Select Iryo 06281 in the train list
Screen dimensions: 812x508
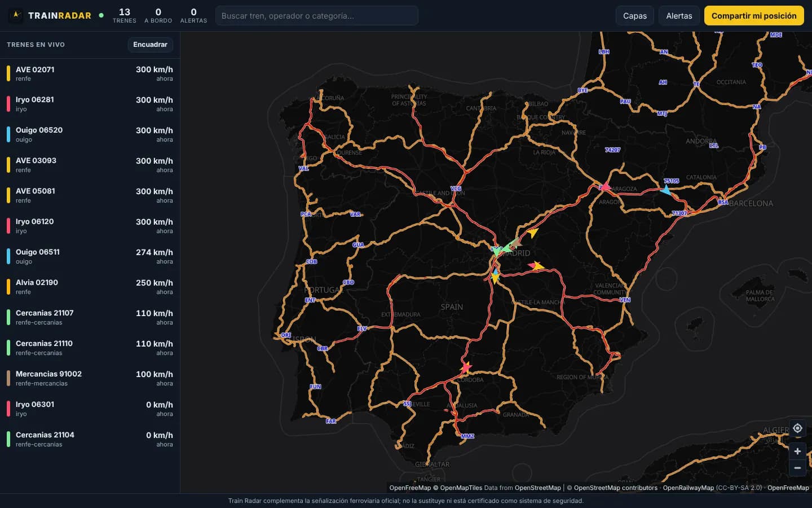click(x=90, y=104)
